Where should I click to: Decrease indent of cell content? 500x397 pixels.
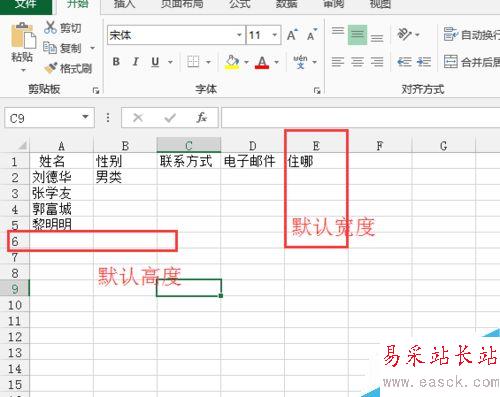tap(404, 62)
